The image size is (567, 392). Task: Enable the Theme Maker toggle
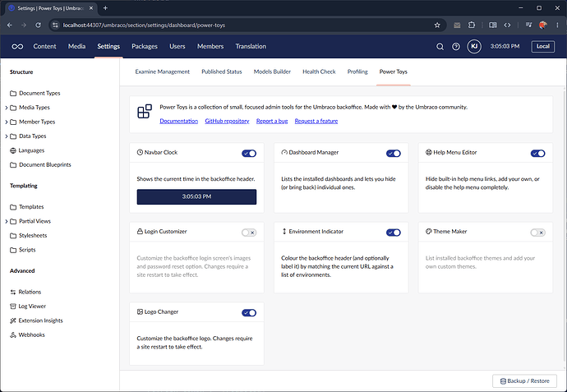pos(537,233)
